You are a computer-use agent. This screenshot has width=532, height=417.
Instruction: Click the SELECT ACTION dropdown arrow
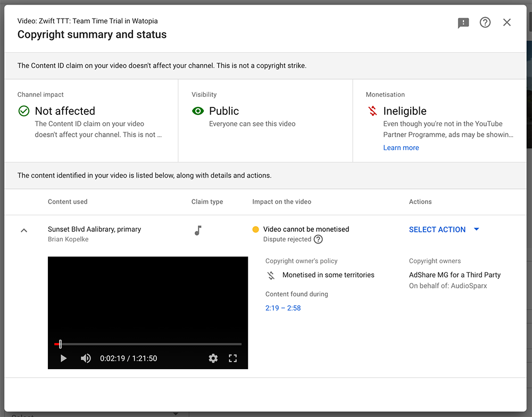477,230
